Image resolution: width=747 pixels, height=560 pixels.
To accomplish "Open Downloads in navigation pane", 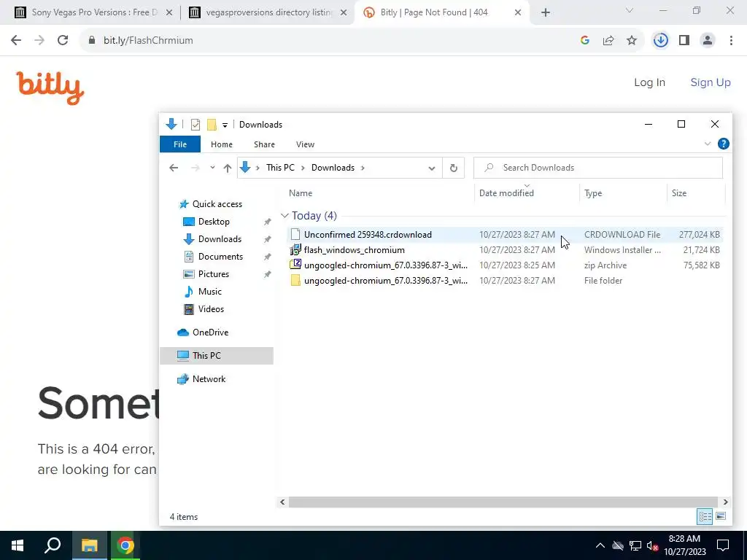I will coord(220,239).
